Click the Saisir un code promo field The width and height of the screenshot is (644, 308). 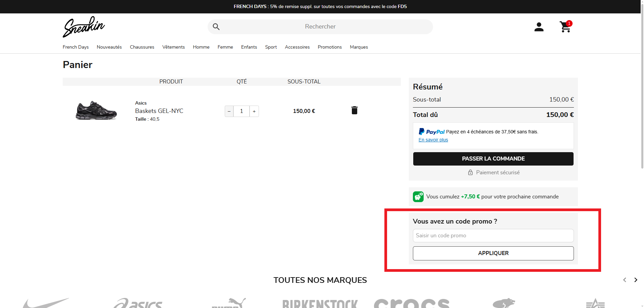tap(493, 236)
